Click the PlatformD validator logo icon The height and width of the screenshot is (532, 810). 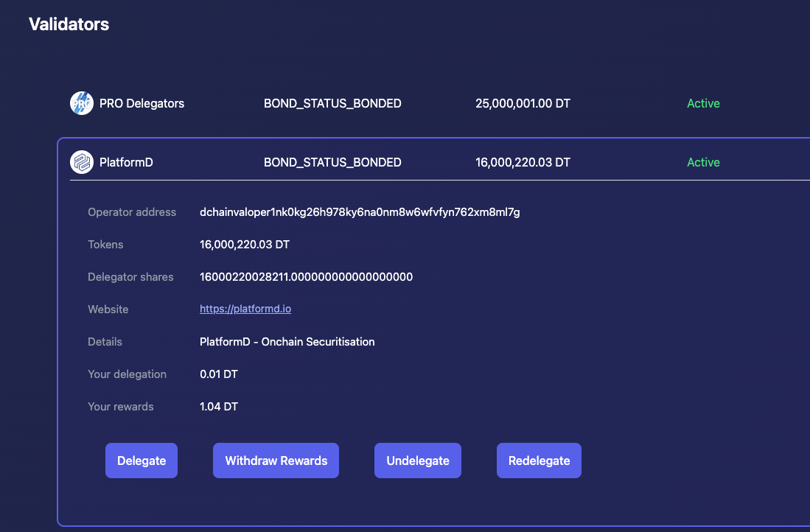pyautogui.click(x=80, y=162)
